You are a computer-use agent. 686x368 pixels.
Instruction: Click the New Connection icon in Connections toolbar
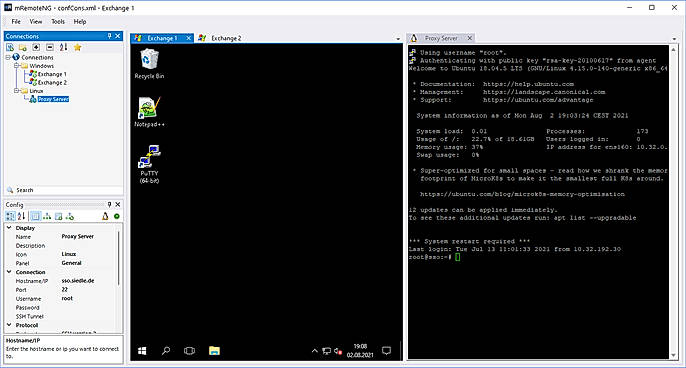[x=10, y=47]
